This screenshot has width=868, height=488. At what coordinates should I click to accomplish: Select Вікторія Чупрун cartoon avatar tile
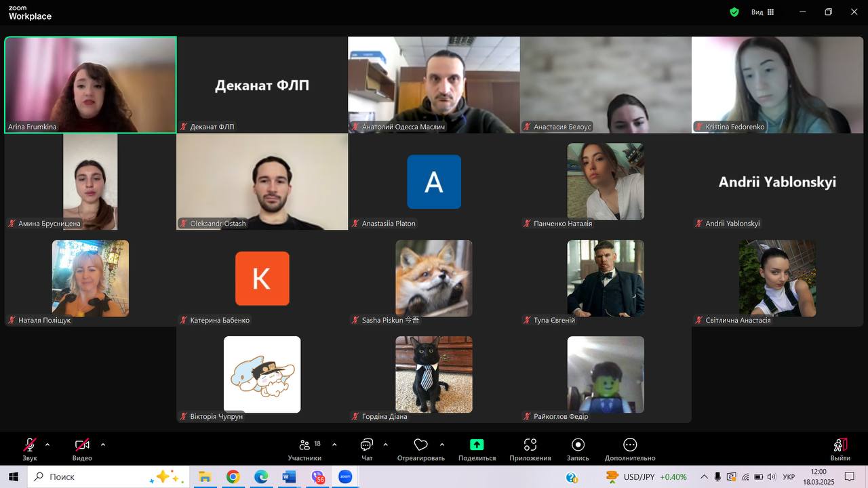262,375
